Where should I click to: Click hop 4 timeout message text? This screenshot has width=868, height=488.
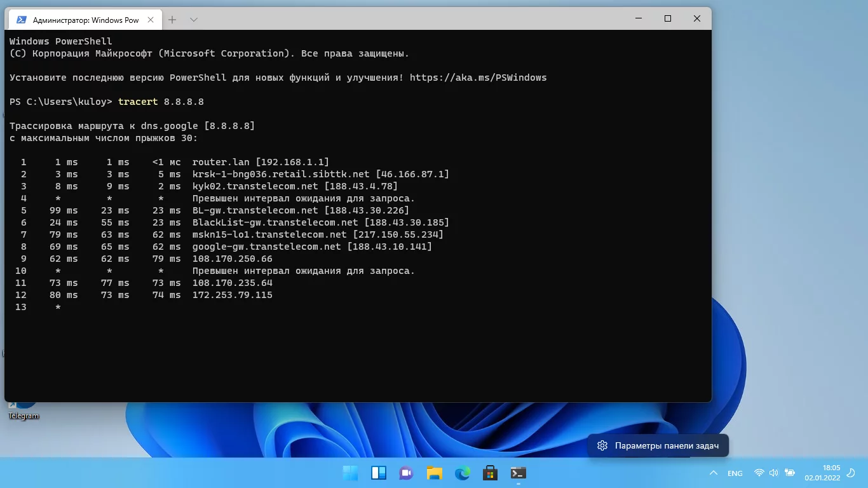pyautogui.click(x=303, y=198)
